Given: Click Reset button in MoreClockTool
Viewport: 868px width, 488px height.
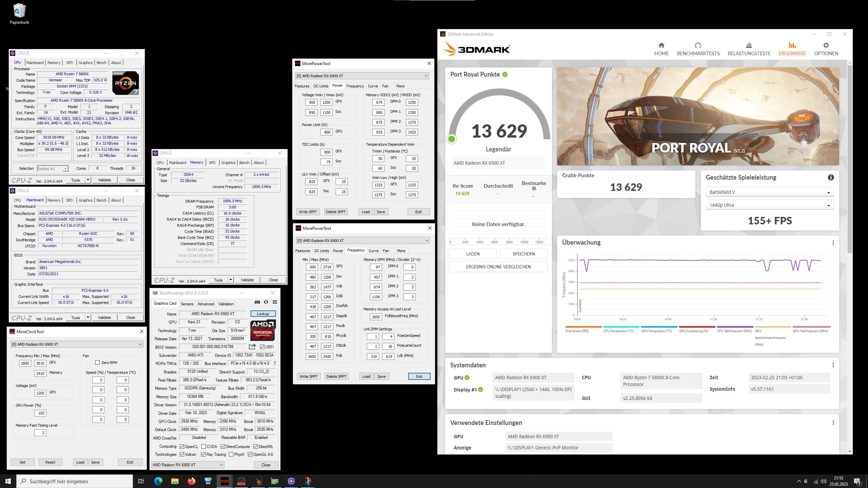Looking at the screenshot, I should (50, 462).
